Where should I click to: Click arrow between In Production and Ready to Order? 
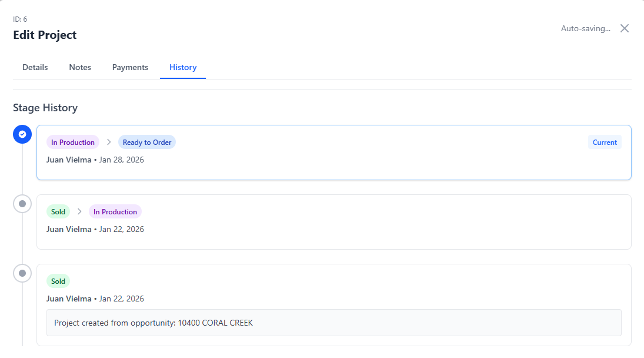click(x=109, y=142)
